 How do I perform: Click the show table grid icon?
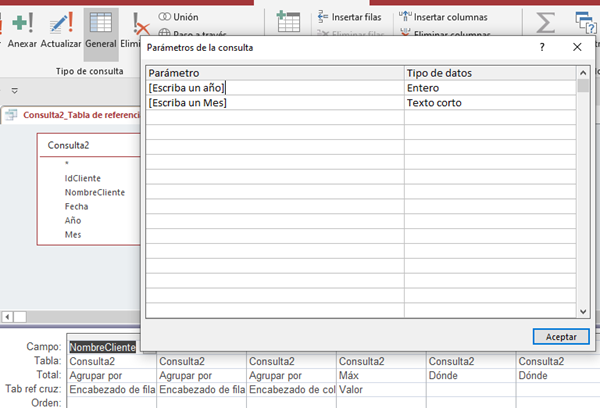point(289,22)
